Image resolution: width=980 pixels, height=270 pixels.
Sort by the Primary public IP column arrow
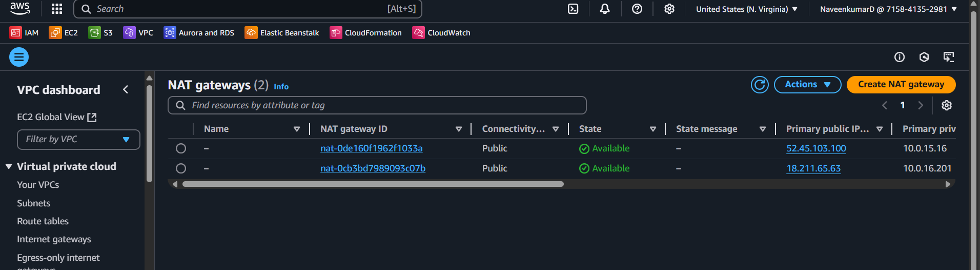(x=880, y=129)
